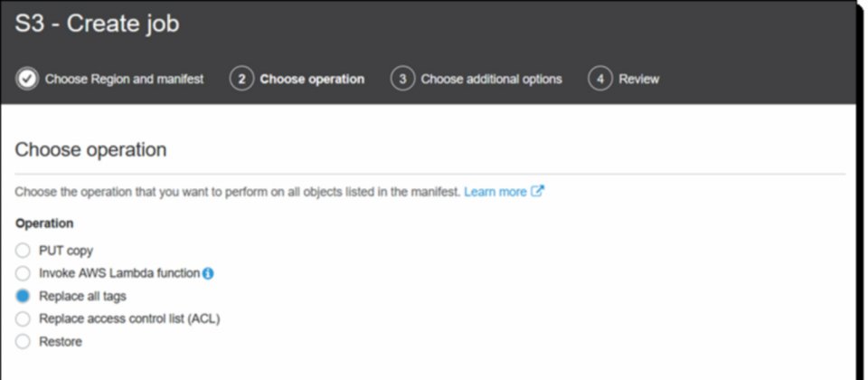
Task: Open the Learn more link
Action: point(495,192)
